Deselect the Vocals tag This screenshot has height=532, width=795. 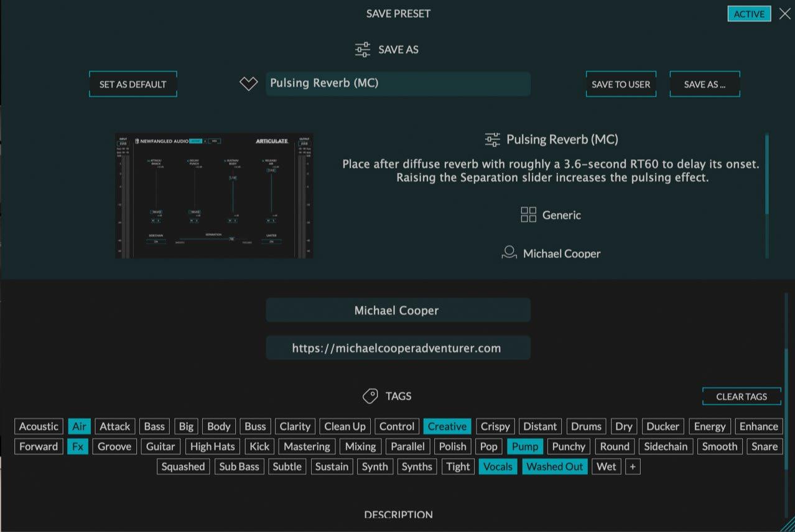tap(498, 467)
